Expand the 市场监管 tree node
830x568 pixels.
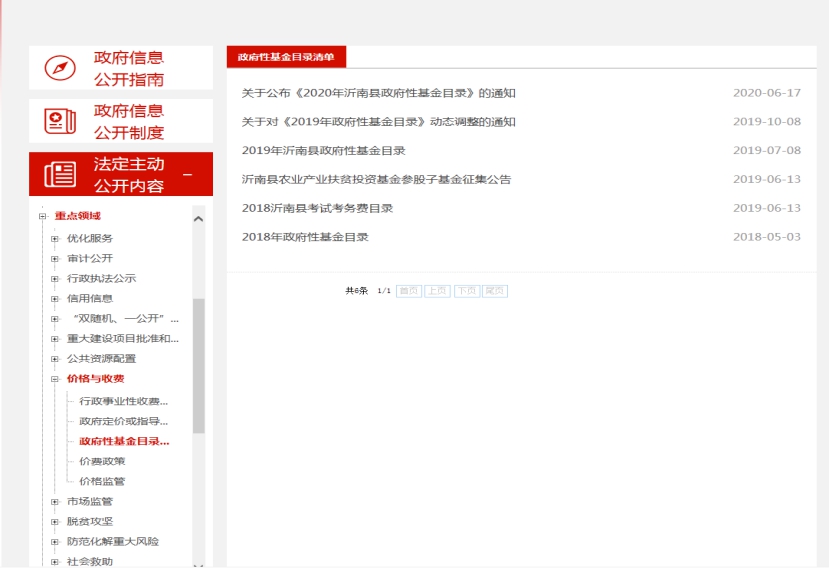(x=55, y=502)
